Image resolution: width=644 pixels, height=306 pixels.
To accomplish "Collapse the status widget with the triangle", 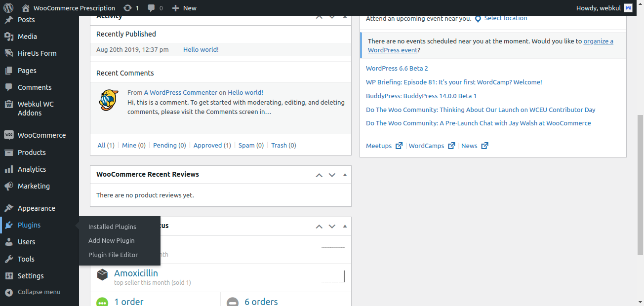I will coord(345,226).
